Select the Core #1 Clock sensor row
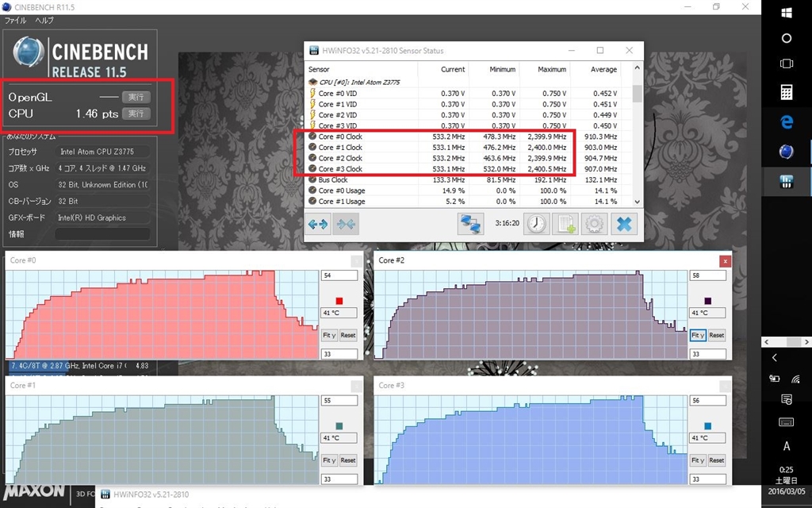The image size is (812, 508). tap(469, 147)
